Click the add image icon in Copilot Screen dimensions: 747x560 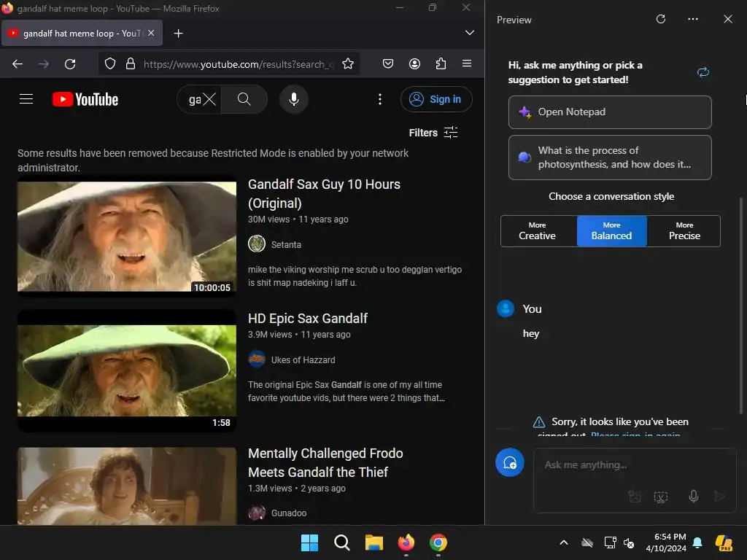[635, 497]
